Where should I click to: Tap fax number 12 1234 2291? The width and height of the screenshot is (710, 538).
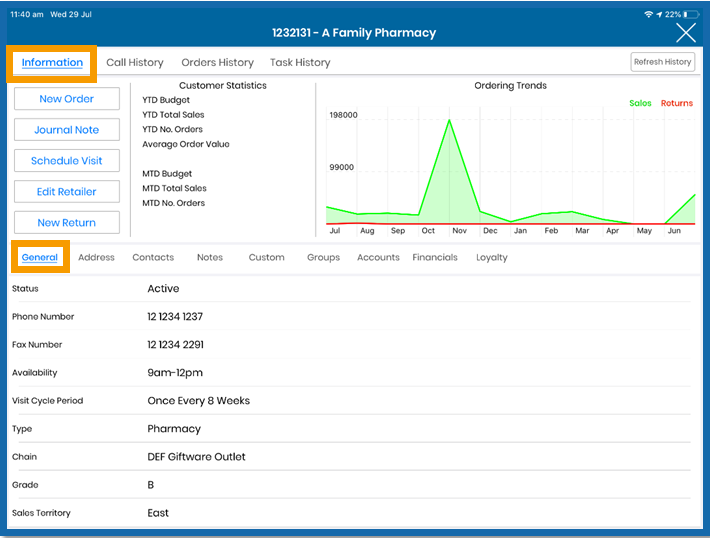[x=175, y=345]
